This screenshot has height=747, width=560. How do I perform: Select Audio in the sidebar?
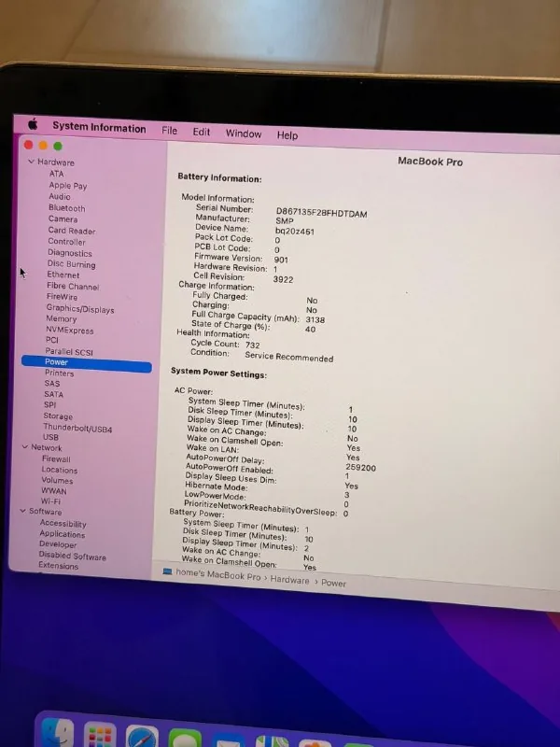60,196
